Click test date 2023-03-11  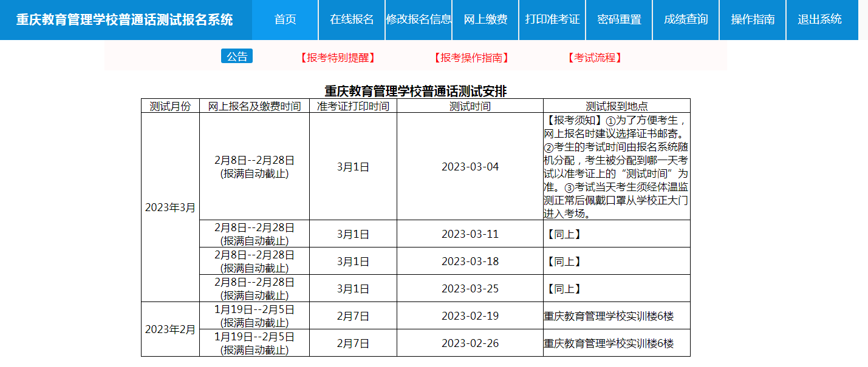[470, 234]
